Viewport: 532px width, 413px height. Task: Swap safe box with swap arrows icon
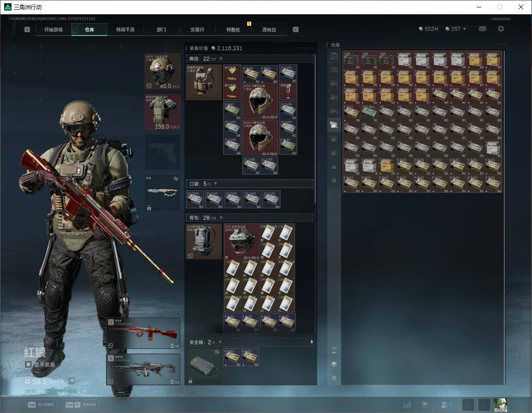(217, 352)
